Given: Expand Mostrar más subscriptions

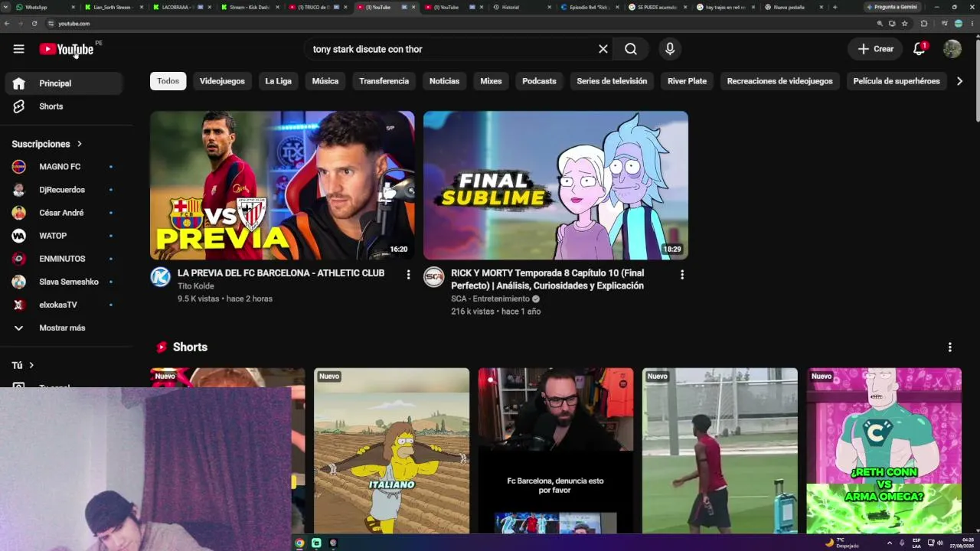Looking at the screenshot, I should pyautogui.click(x=64, y=328).
